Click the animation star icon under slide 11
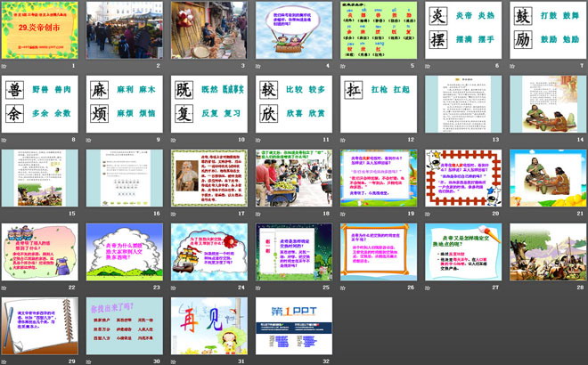Screen dimensions: 588x365 pos(258,141)
